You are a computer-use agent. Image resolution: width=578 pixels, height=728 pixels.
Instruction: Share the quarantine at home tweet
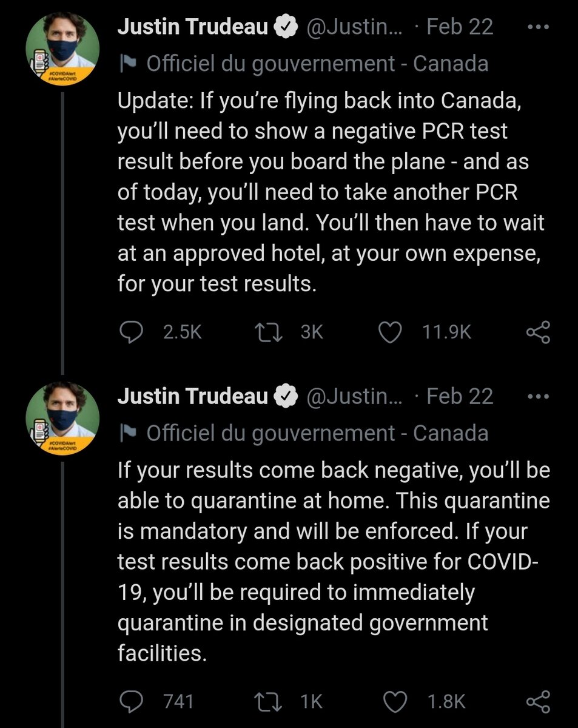point(537,702)
